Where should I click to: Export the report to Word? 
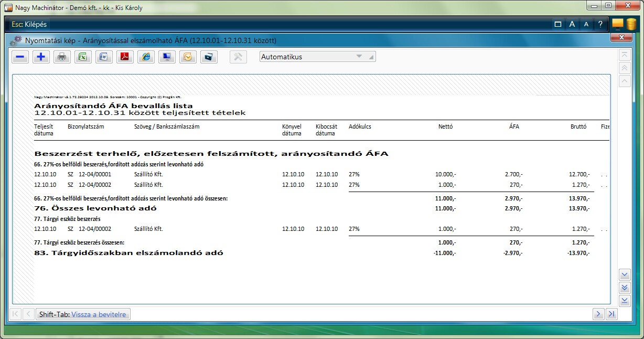pyautogui.click(x=104, y=57)
